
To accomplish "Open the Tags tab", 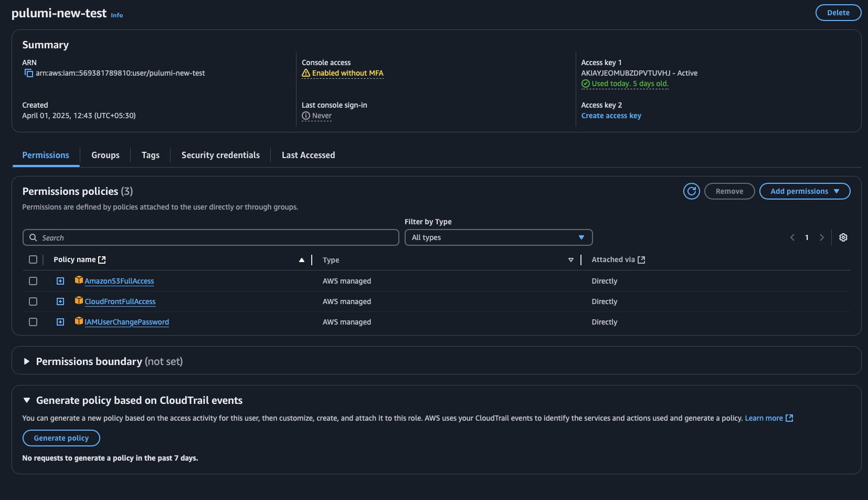I will pyautogui.click(x=151, y=155).
